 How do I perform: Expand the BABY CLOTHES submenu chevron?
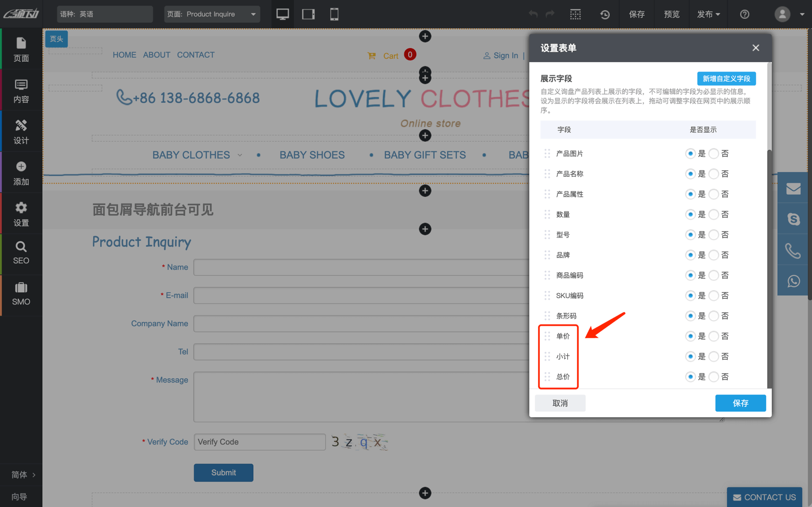pos(240,155)
